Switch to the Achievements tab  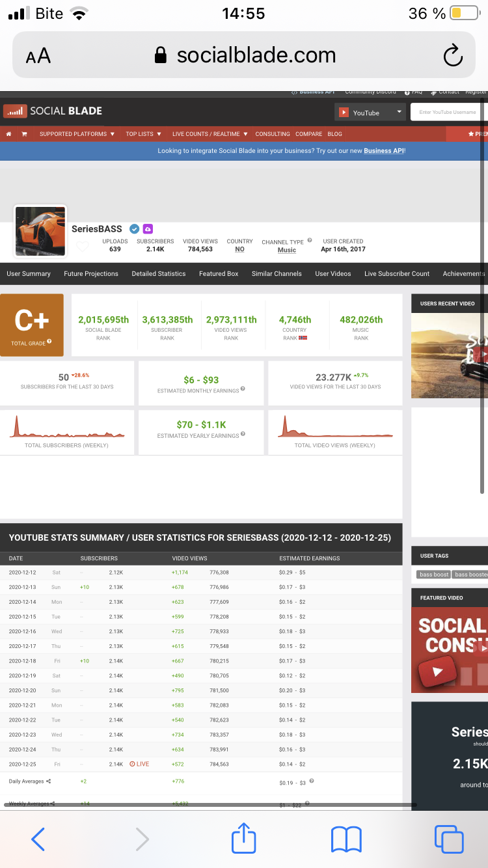[464, 274]
